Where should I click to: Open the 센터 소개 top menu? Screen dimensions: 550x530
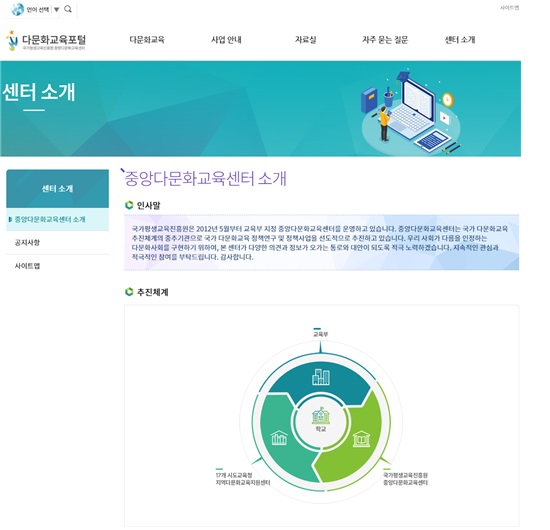[x=460, y=40]
